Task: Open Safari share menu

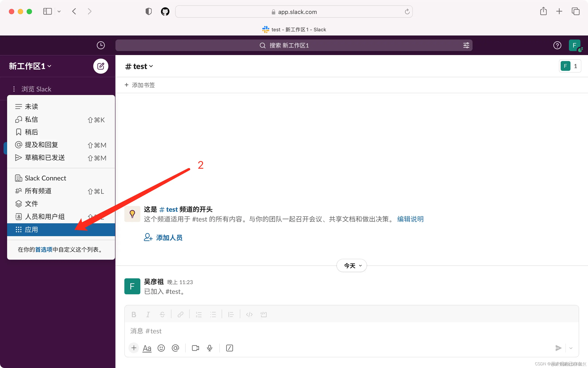Action: [543, 11]
